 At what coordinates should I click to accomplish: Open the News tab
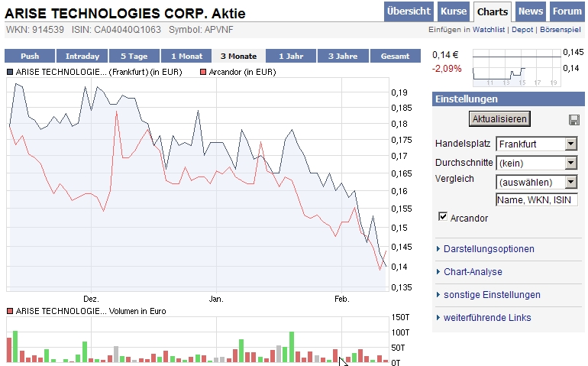coord(531,11)
